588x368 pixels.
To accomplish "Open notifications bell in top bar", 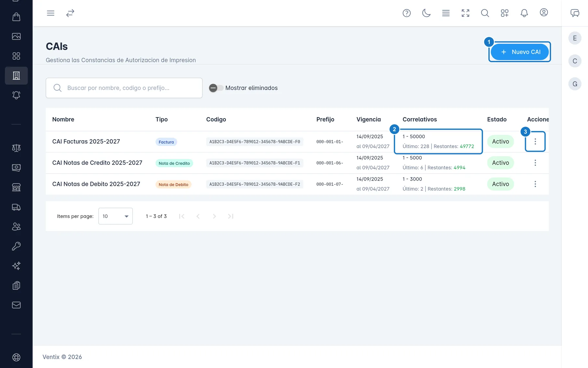I will (x=524, y=13).
